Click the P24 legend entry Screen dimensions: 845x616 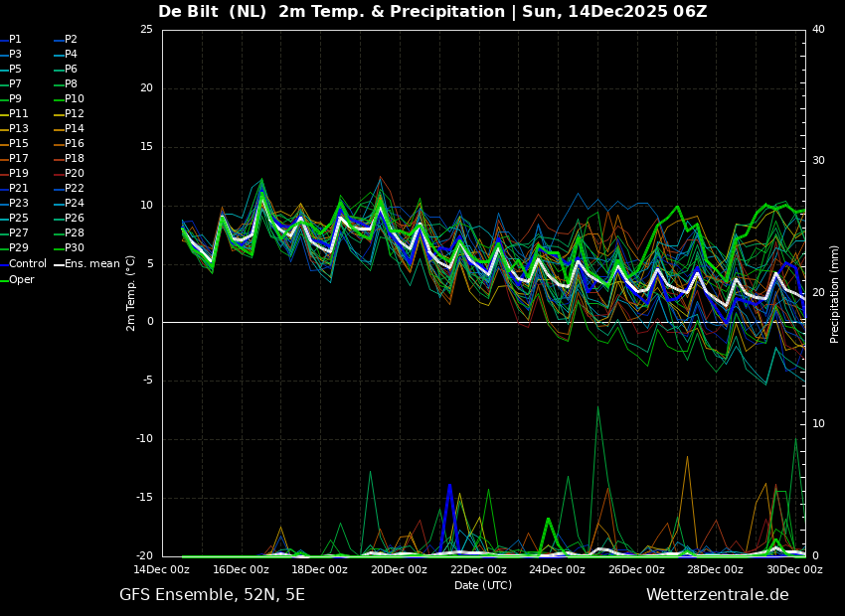[x=75, y=204]
